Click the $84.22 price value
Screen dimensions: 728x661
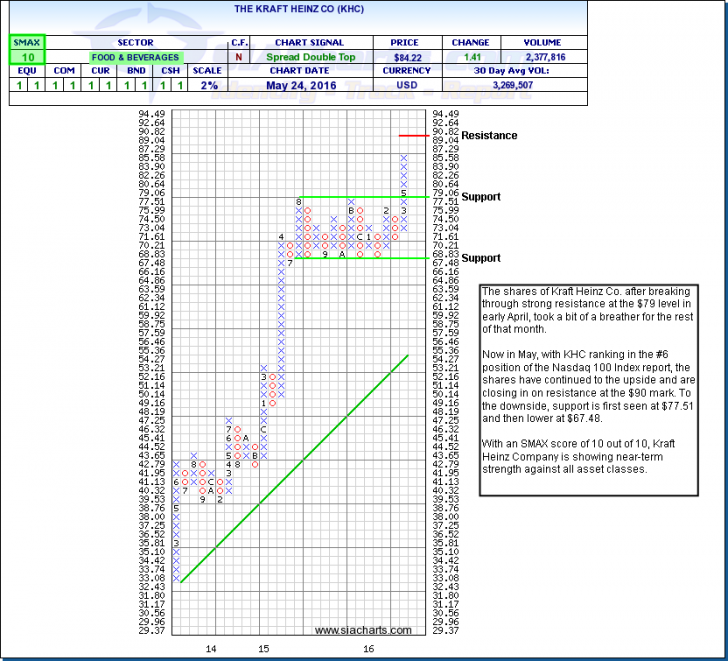(404, 58)
